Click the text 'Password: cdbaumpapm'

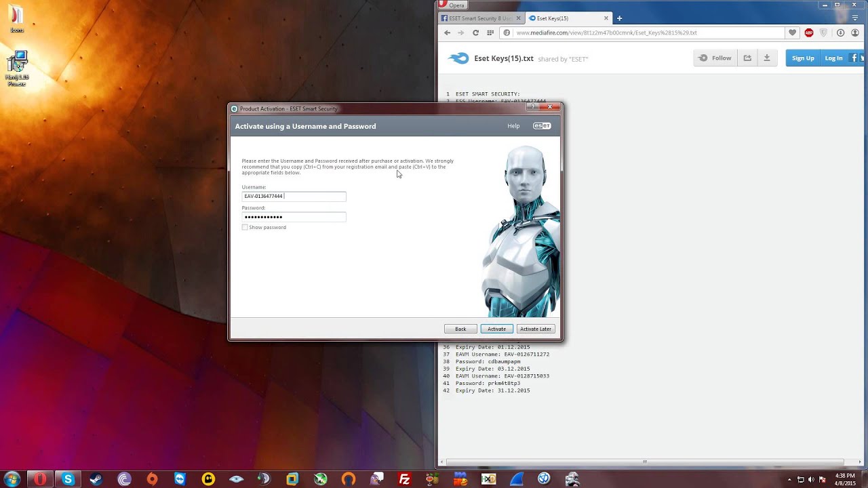point(488,361)
